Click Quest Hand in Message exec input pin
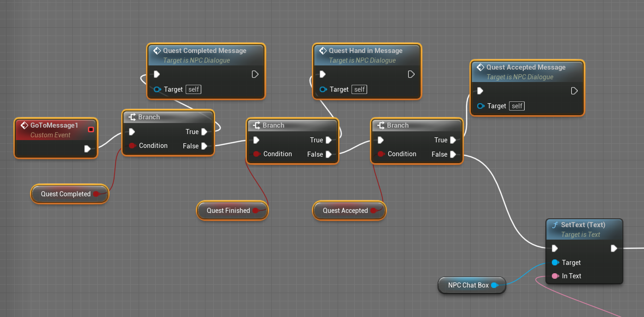644x317 pixels. pyautogui.click(x=323, y=74)
